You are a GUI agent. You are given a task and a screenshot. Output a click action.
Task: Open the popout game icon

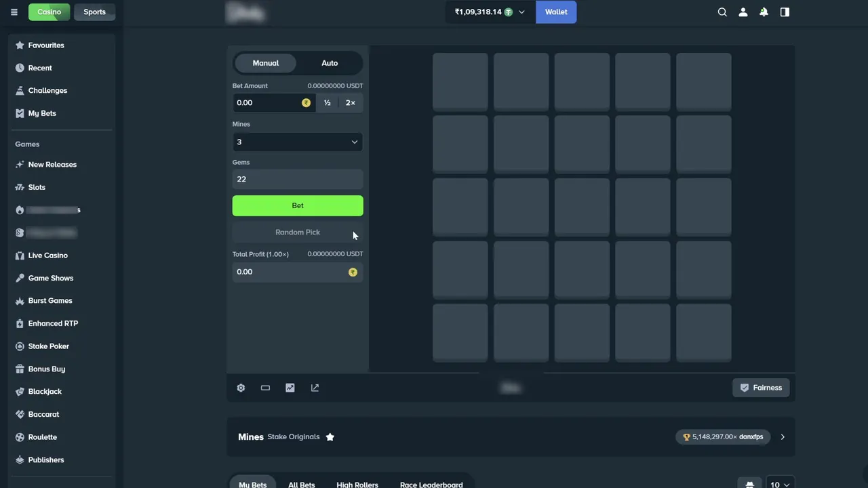coord(315,388)
